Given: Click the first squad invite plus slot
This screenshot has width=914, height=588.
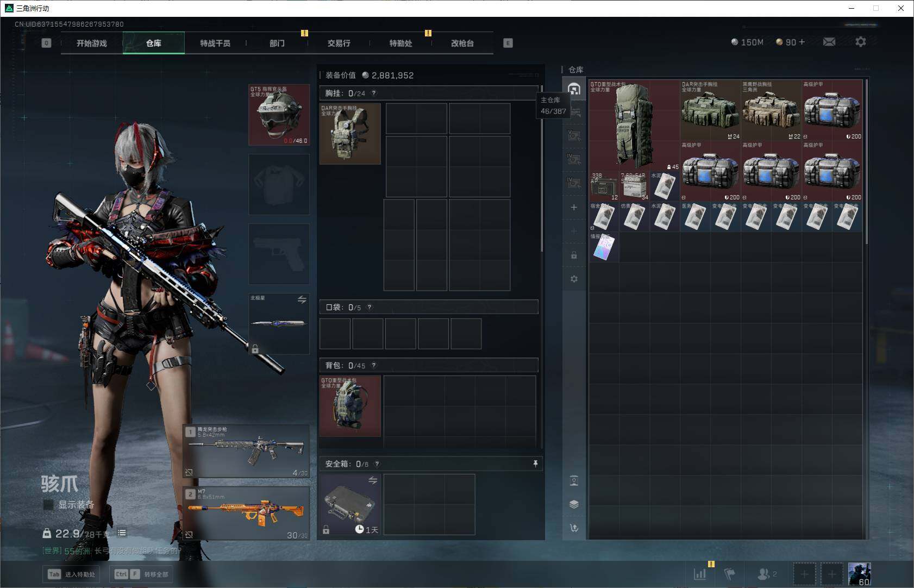Looking at the screenshot, I should pyautogui.click(x=805, y=574).
